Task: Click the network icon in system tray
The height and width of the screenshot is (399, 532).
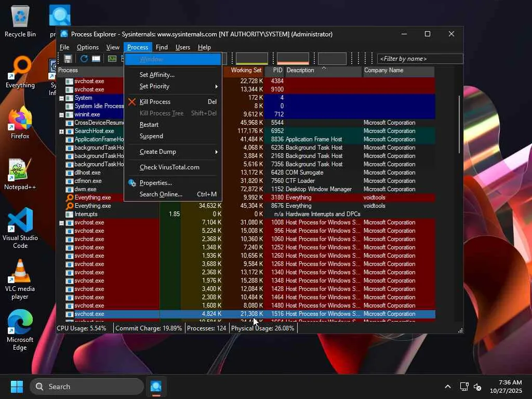Action: (464, 387)
